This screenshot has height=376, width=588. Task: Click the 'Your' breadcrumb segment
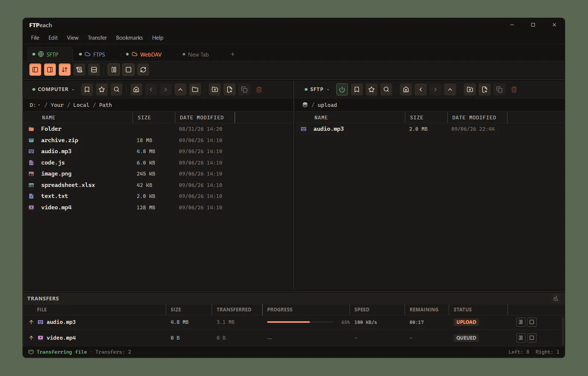tap(57, 105)
